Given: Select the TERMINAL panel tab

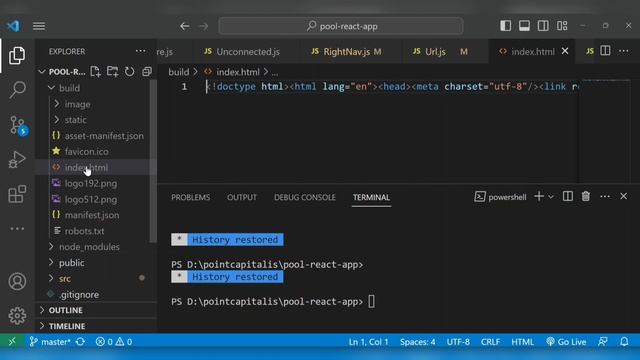Looking at the screenshot, I should pyautogui.click(x=371, y=197).
